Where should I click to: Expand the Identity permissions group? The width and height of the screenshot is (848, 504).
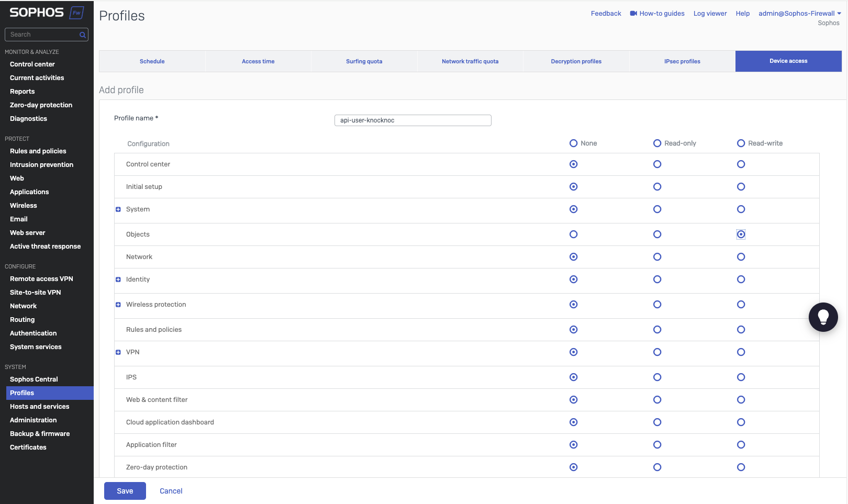click(x=118, y=279)
